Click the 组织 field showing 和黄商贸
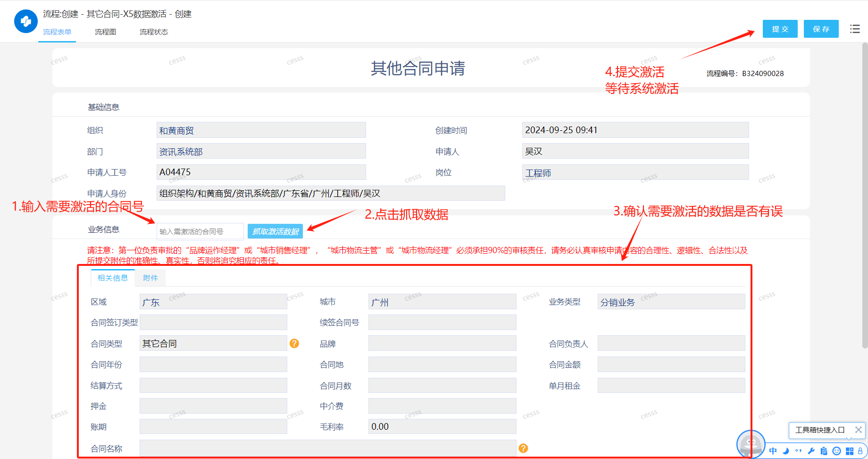Image resolution: width=868 pixels, height=459 pixels. coord(261,130)
